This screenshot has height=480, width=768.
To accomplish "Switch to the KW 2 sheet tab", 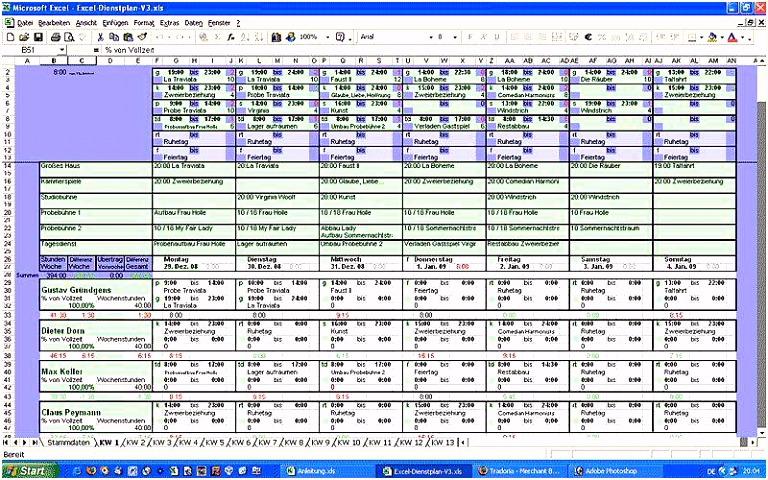I will pyautogui.click(x=136, y=442).
